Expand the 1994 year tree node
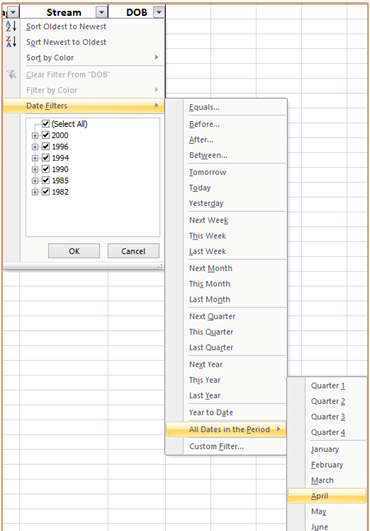Image resolution: width=370 pixels, height=531 pixels. 35,158
